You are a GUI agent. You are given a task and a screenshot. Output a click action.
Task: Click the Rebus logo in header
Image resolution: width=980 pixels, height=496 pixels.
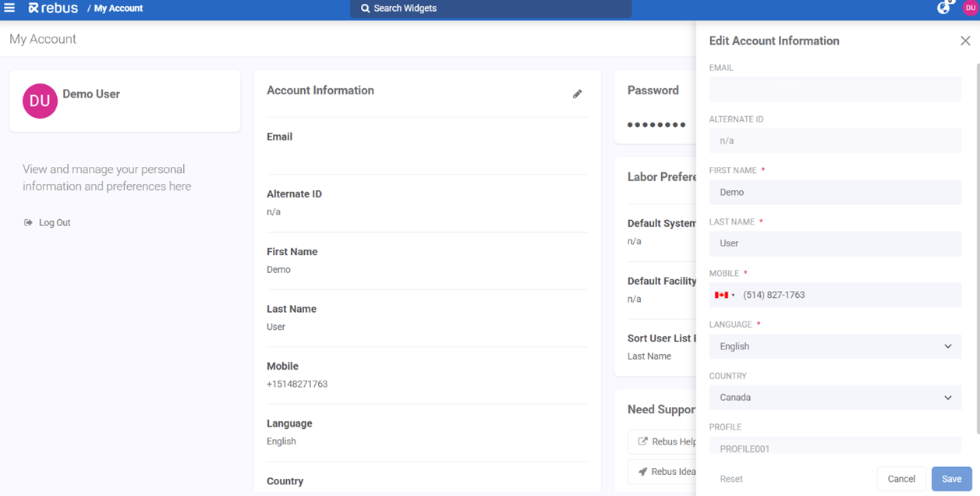pyautogui.click(x=53, y=8)
